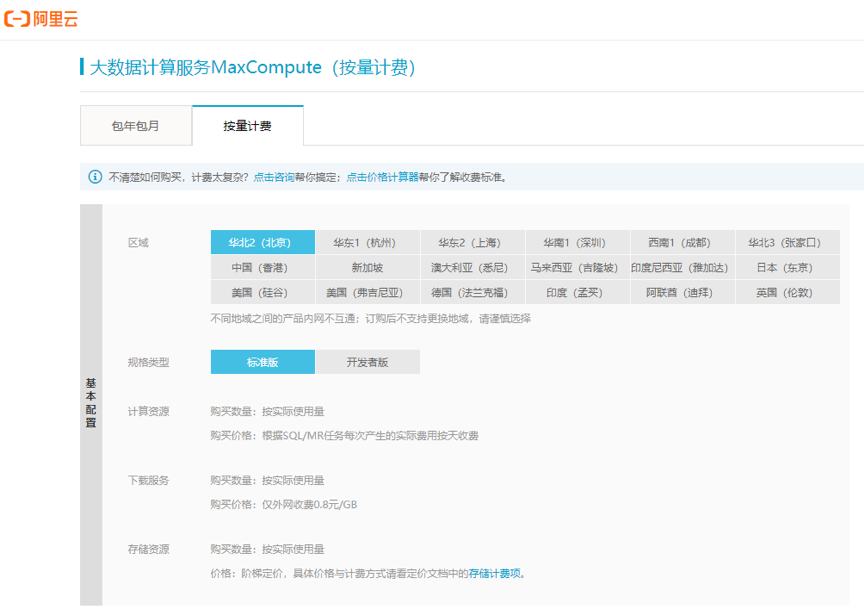Click text 根据SQL/MR任务每次产生的实际费用按天收费
The width and height of the screenshot is (864, 616).
[x=370, y=435]
